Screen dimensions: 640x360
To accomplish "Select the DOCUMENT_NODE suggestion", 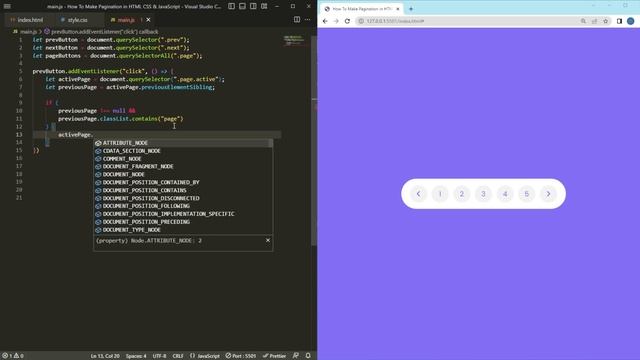I will pyautogui.click(x=183, y=175).
